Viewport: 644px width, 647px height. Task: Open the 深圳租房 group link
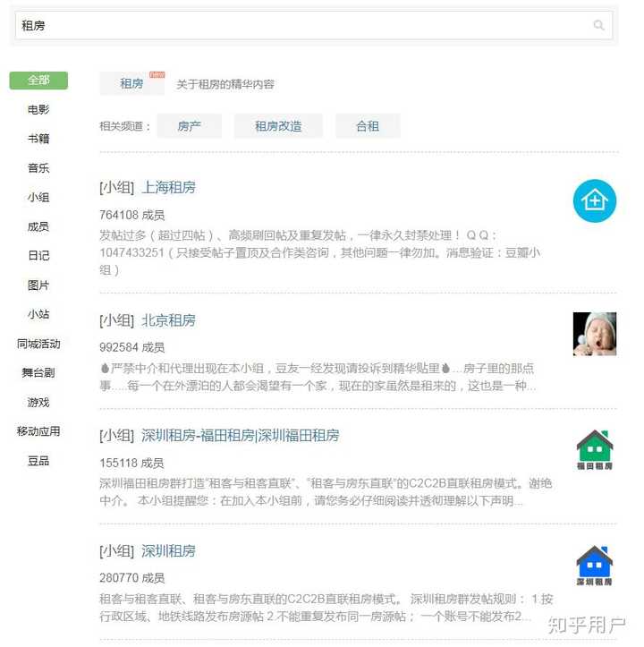[x=168, y=551]
